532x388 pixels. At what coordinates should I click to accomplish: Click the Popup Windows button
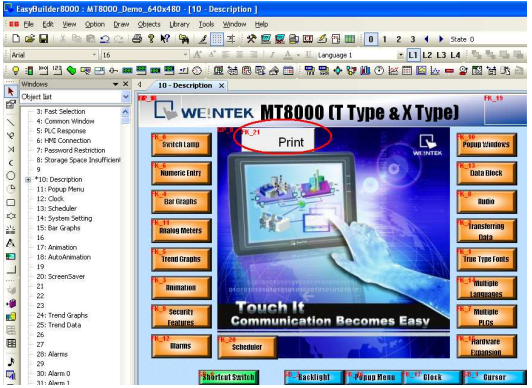487,144
